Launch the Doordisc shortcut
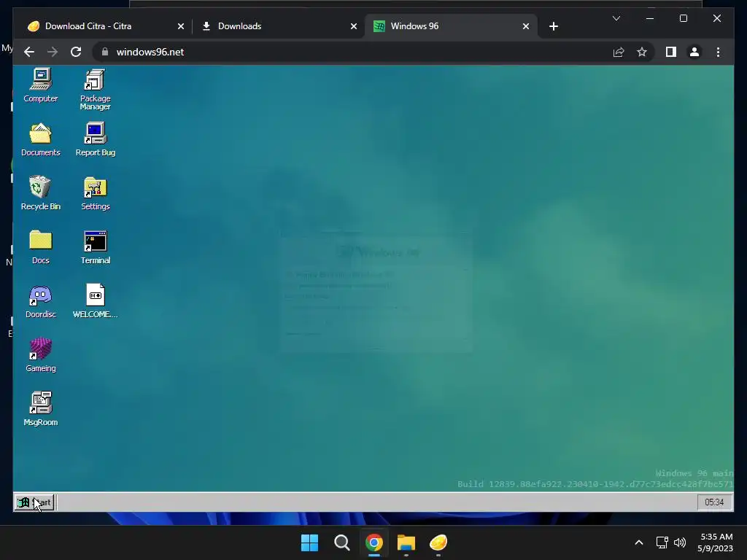 coord(41,301)
